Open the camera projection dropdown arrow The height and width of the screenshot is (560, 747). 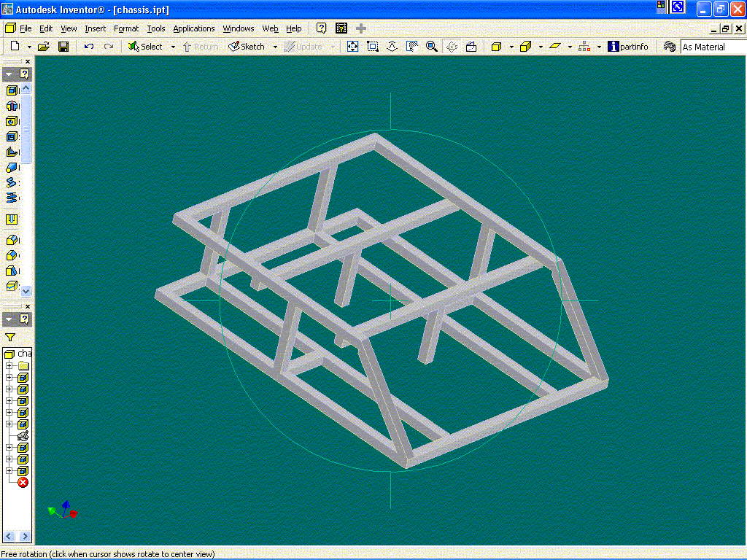coord(541,47)
